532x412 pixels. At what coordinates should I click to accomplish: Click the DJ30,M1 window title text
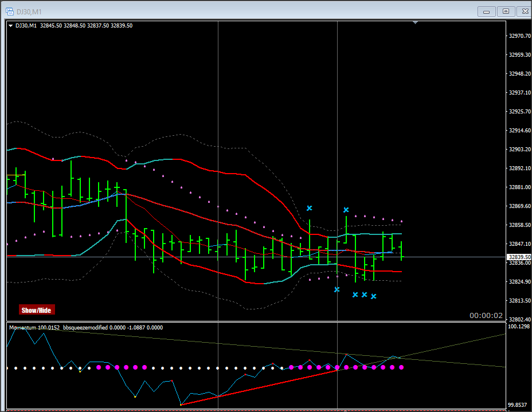[x=29, y=12]
